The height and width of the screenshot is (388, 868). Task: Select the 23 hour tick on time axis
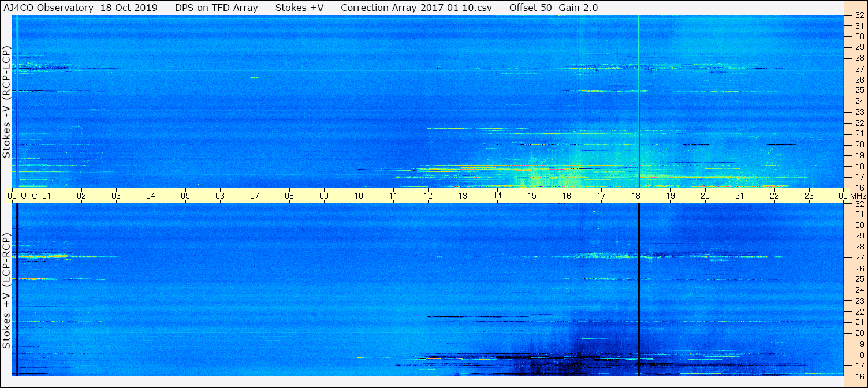point(809,196)
